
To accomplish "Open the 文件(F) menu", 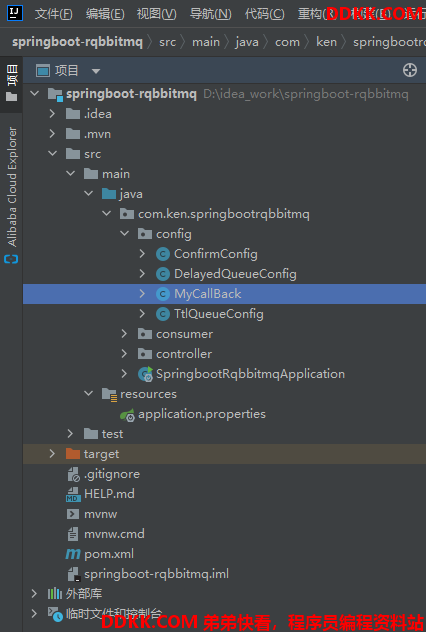I will point(54,14).
